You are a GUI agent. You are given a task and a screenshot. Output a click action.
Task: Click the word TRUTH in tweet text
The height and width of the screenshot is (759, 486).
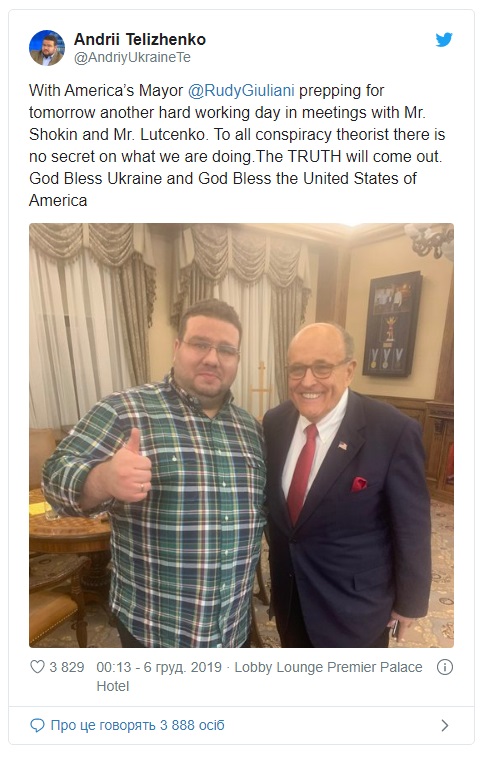point(314,156)
